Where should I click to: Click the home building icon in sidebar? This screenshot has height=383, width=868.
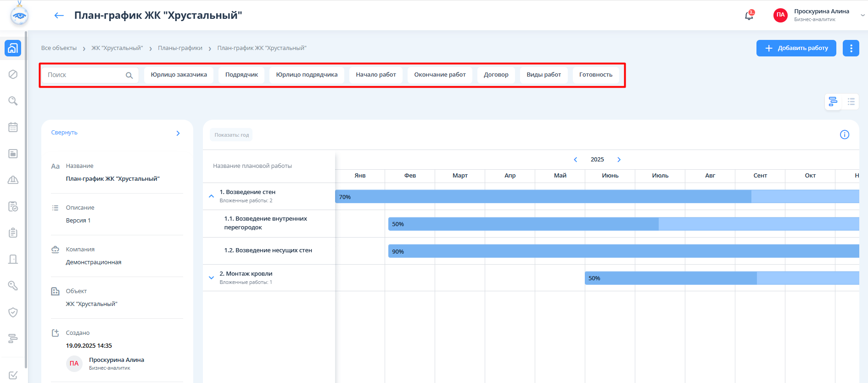[13, 48]
